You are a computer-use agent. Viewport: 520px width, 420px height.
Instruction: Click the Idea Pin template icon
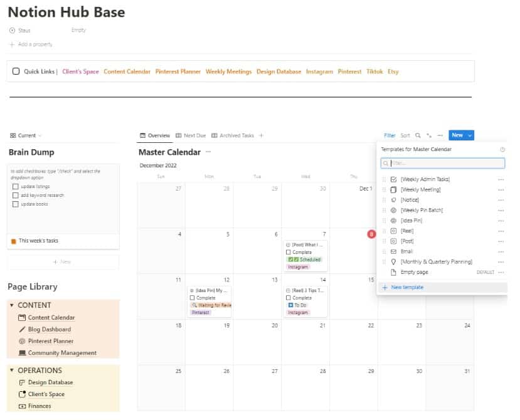pyautogui.click(x=393, y=221)
